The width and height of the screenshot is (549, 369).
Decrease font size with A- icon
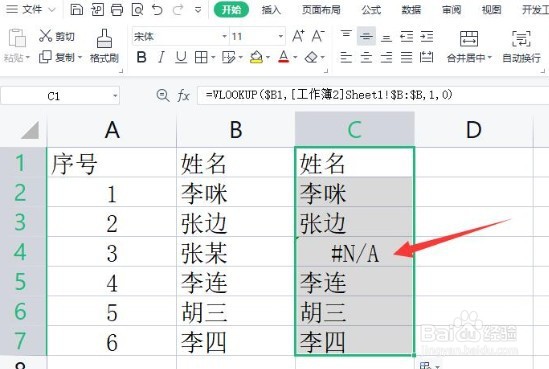point(318,36)
